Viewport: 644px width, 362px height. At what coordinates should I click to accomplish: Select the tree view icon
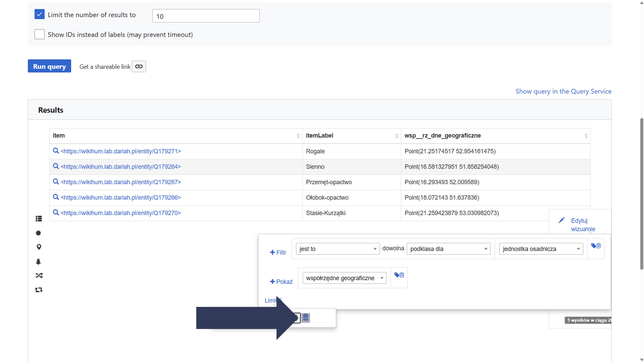(x=38, y=261)
